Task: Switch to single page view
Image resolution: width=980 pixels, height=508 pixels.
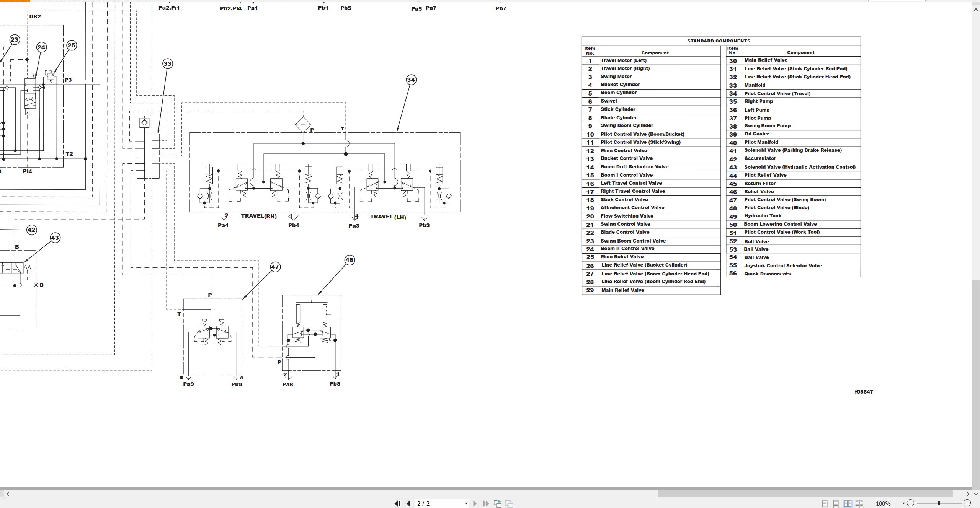Action: 825,503
